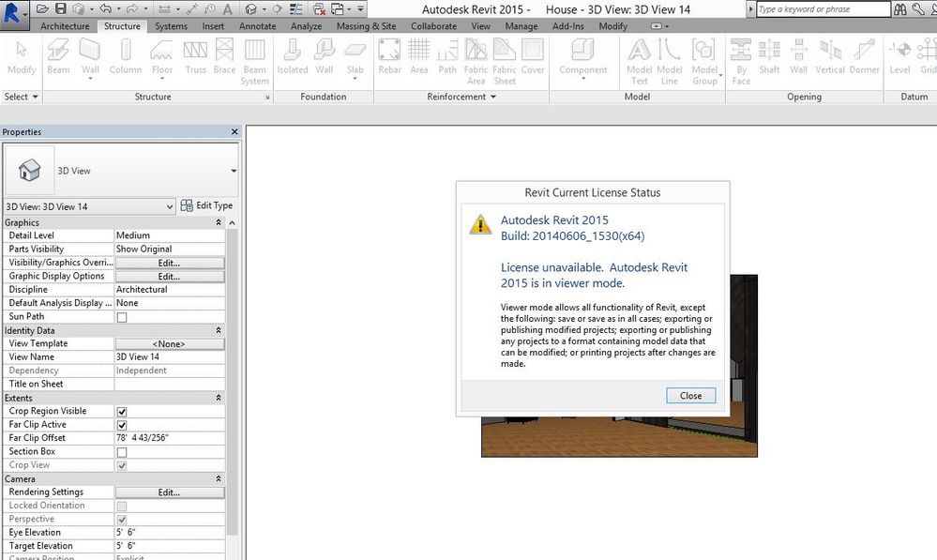Select the Shaft opening tool
Image resolution: width=937 pixels, height=560 pixels.
(769, 57)
